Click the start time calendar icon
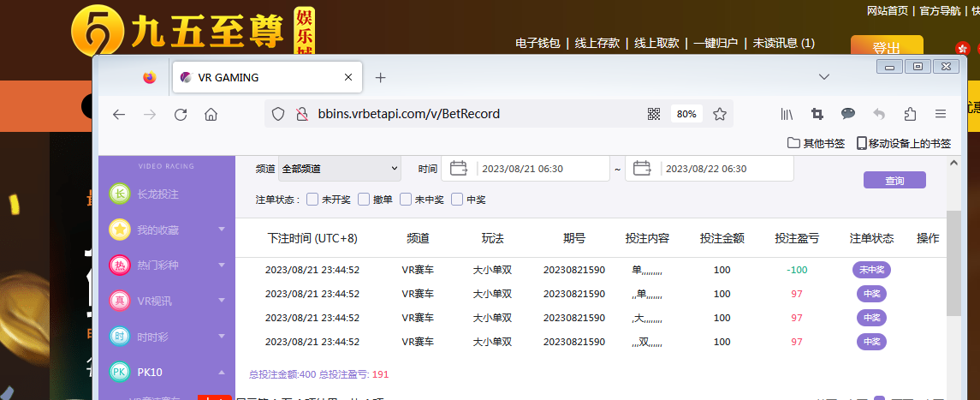The width and height of the screenshot is (980, 400). pyautogui.click(x=459, y=168)
